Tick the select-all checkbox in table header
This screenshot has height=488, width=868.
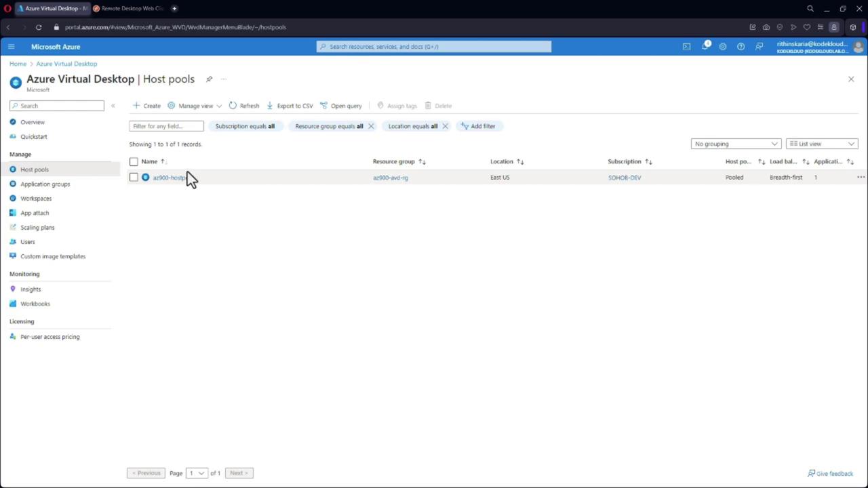[134, 161]
